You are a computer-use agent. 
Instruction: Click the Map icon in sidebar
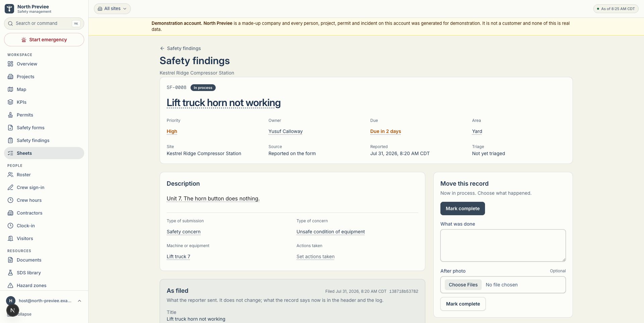coord(10,89)
